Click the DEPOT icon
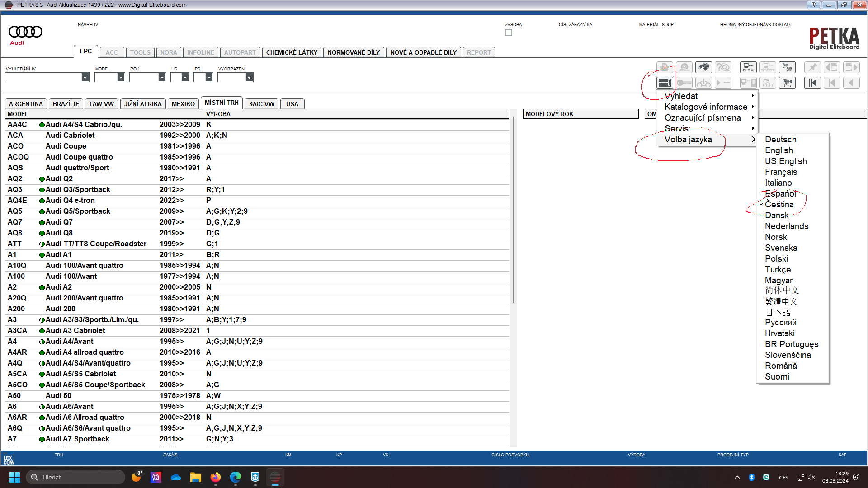 (x=768, y=68)
